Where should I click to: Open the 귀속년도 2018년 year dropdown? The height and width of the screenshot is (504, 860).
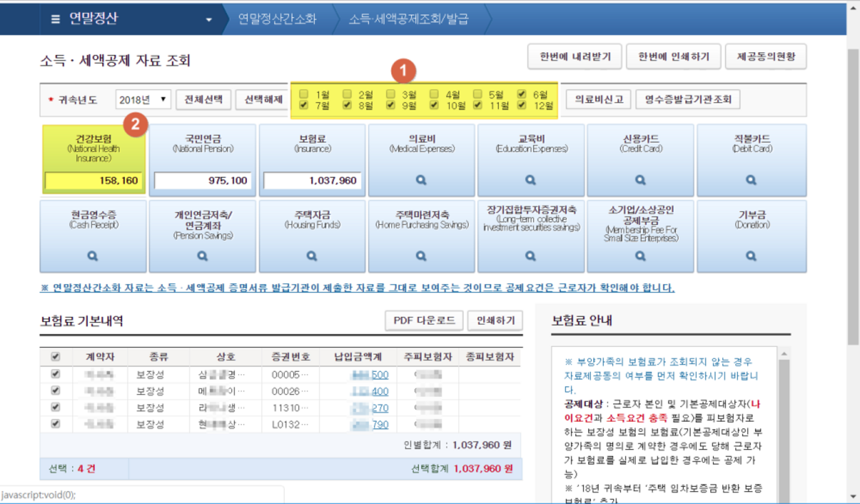pyautogui.click(x=143, y=99)
